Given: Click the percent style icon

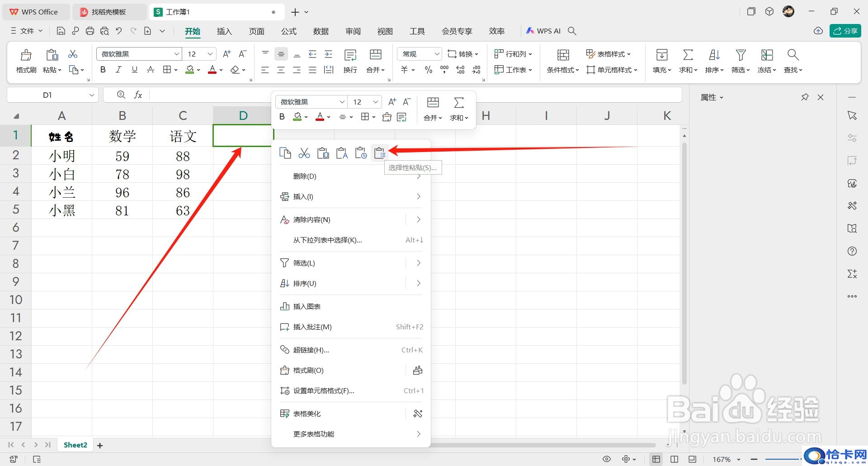Looking at the screenshot, I should tap(428, 70).
